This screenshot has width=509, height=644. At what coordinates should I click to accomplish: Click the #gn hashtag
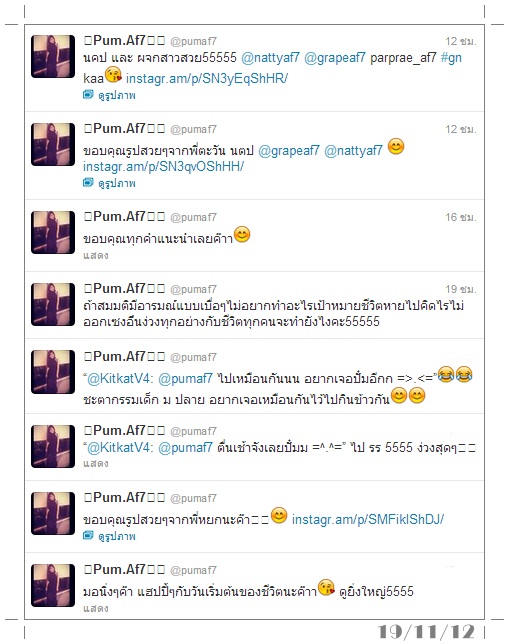(451, 58)
